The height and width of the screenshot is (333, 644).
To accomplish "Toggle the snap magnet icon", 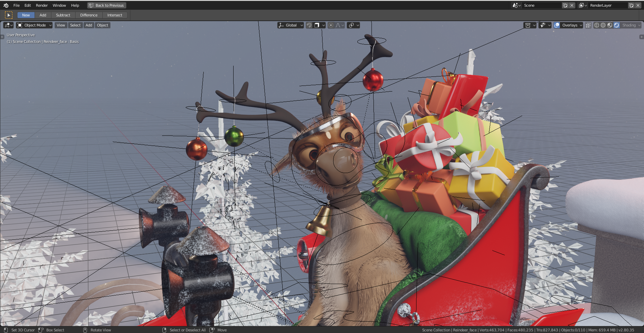I will pyautogui.click(x=309, y=25).
